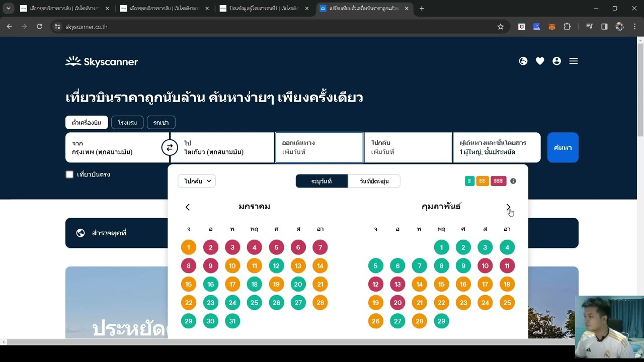Open passengers and cabin class selector
The image size is (644, 362).
tap(497, 147)
